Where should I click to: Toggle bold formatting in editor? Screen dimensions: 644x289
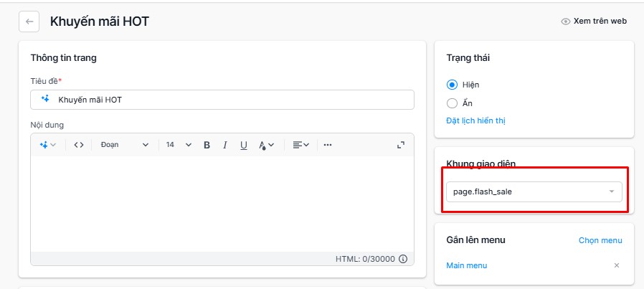pyautogui.click(x=207, y=145)
